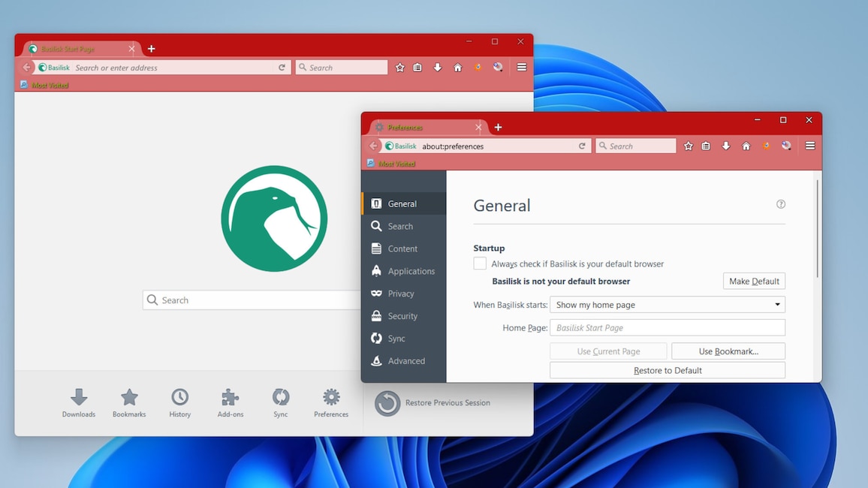Close the Preferences tab
The height and width of the screenshot is (488, 868).
(x=478, y=128)
